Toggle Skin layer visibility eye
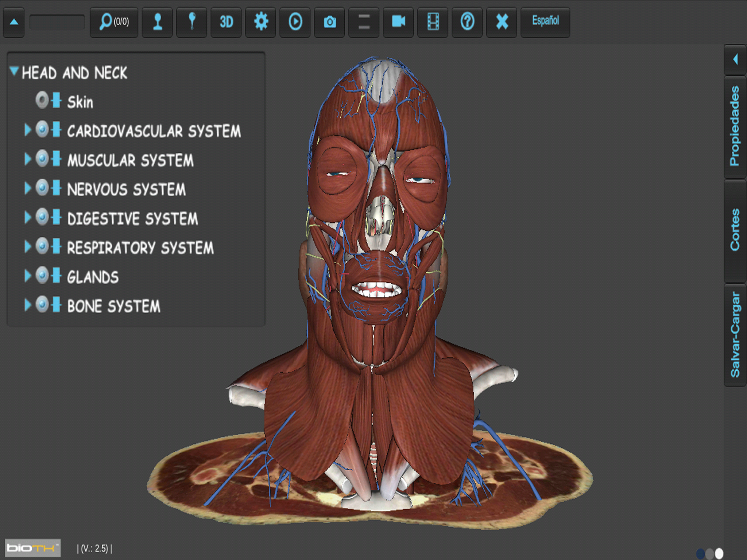 (42, 100)
